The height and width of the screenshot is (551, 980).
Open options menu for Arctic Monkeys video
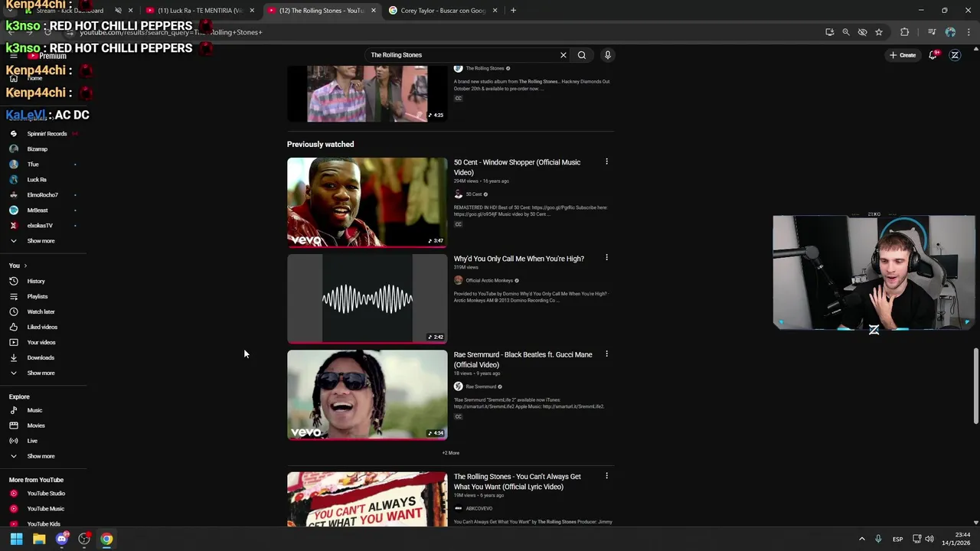point(606,258)
